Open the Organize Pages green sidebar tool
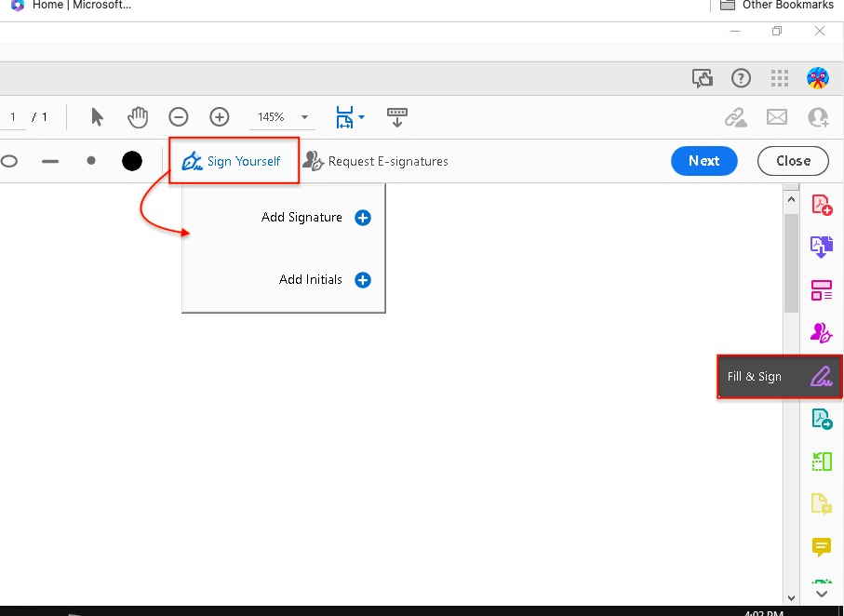 (821, 461)
